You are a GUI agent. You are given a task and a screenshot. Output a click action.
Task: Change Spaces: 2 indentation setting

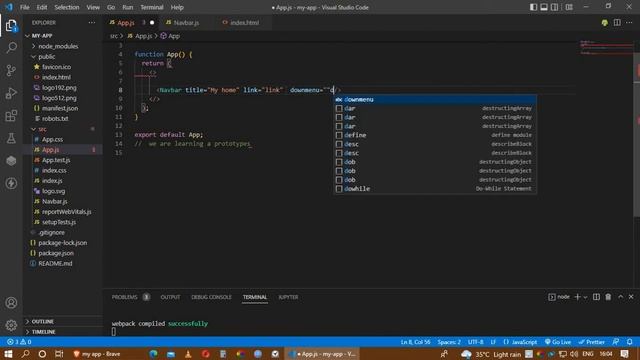click(449, 342)
